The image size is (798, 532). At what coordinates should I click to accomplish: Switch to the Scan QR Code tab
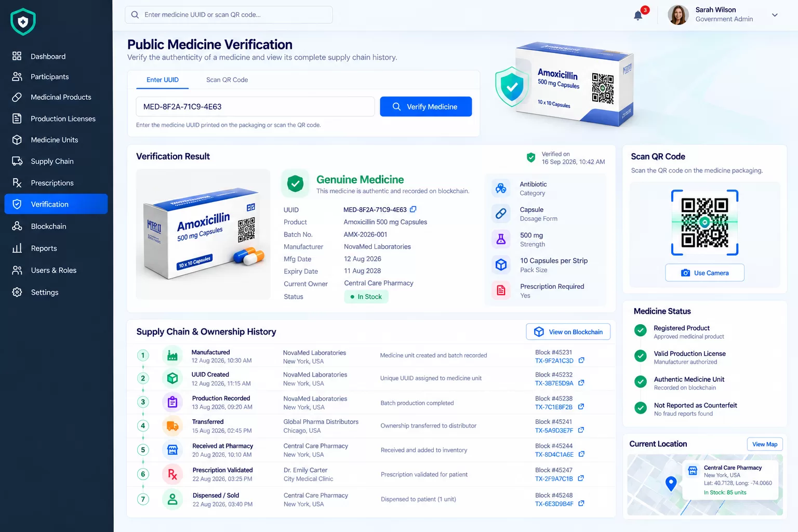tap(227, 80)
